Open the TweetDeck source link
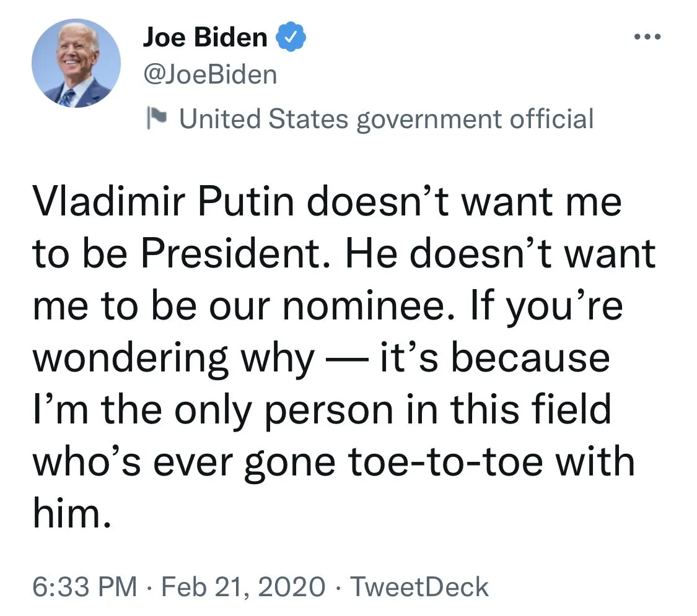Viewport: 697px width, 616px height. coord(420,587)
